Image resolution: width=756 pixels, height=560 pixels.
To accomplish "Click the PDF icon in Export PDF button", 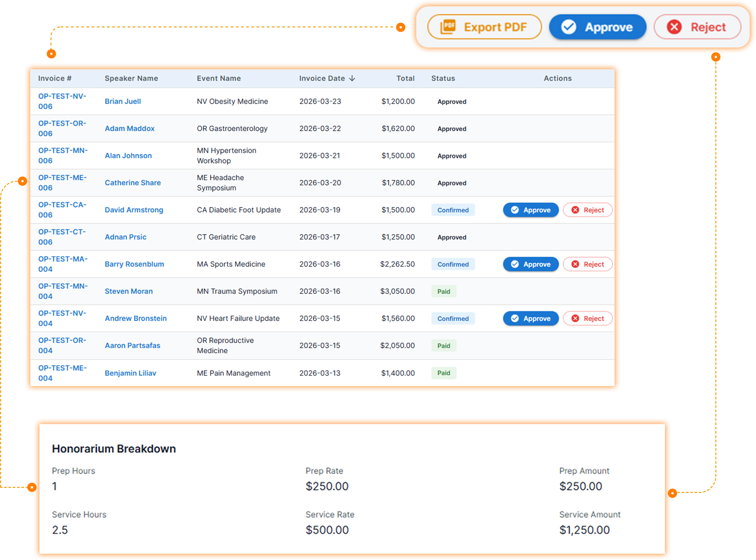I will tap(448, 26).
